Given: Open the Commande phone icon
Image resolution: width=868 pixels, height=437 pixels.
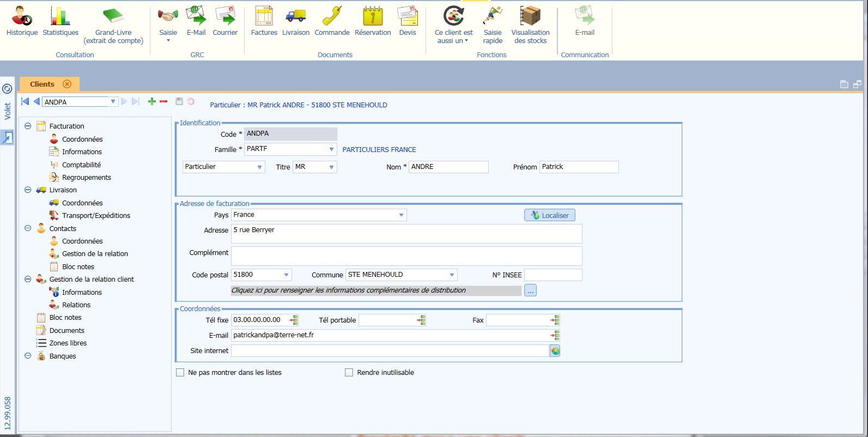Looking at the screenshot, I should click(332, 21).
